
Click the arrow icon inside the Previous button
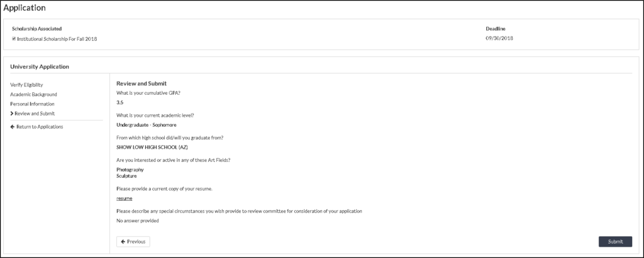pyautogui.click(x=123, y=242)
